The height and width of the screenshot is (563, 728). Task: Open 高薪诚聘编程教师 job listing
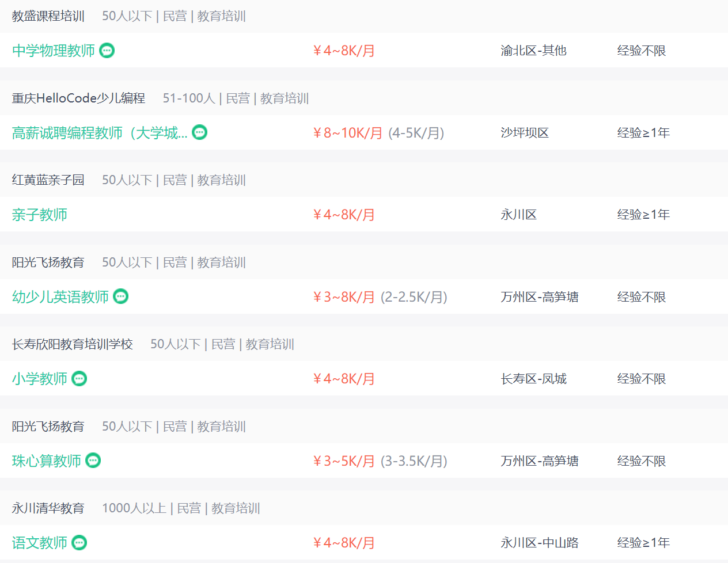(100, 133)
